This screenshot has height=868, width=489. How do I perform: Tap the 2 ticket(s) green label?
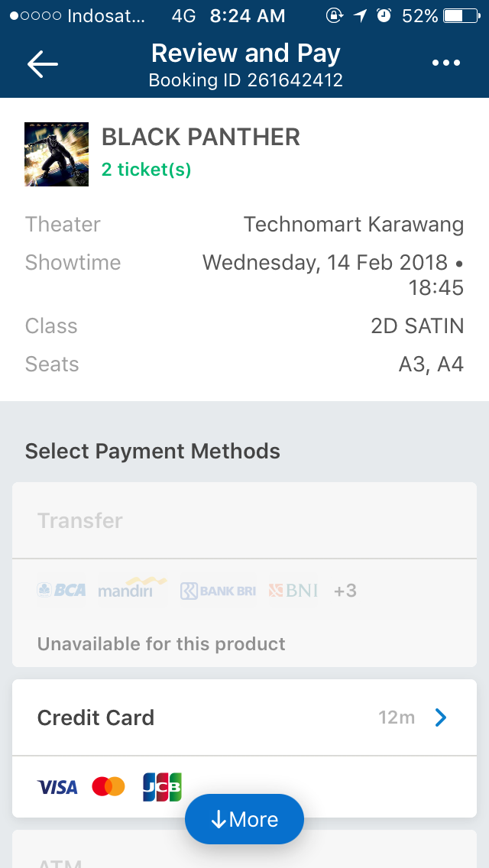coord(146,170)
